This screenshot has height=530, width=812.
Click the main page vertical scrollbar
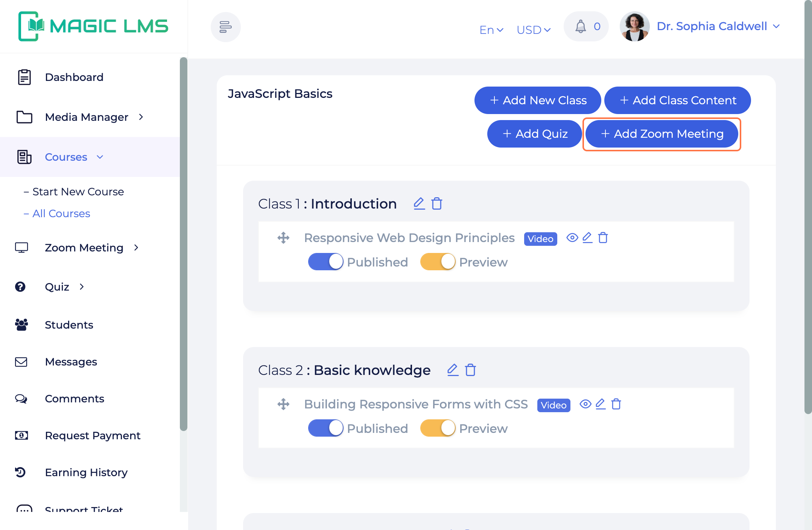click(x=808, y=207)
